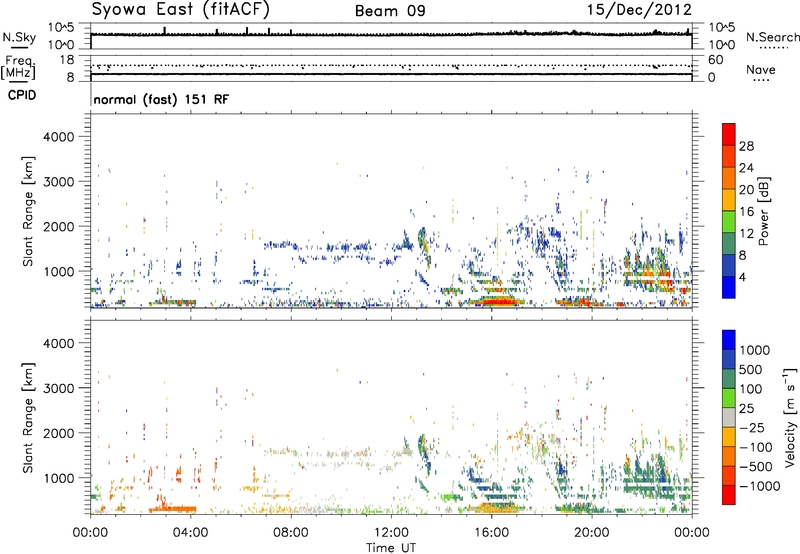Click the '12:00' time axis label
The image size is (800, 554).
point(391,533)
